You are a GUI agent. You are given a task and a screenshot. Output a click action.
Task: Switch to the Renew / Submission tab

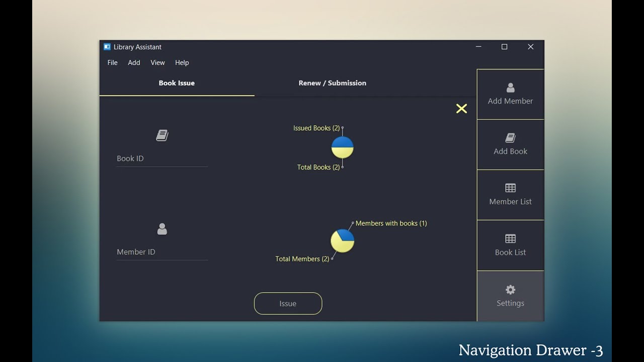click(332, 83)
